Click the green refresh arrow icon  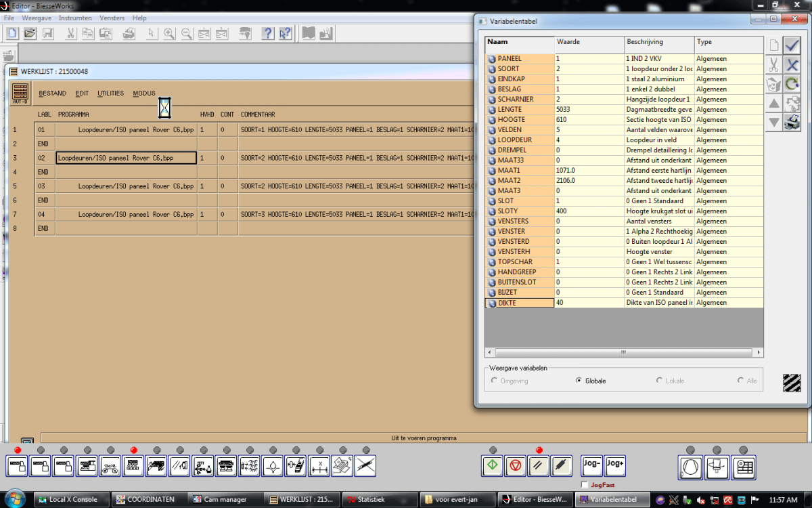click(792, 85)
